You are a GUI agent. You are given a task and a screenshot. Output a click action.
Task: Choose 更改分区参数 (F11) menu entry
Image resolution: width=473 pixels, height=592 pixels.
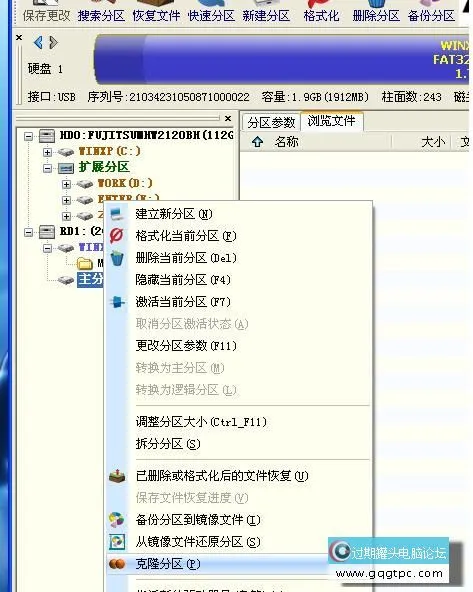pyautogui.click(x=238, y=345)
